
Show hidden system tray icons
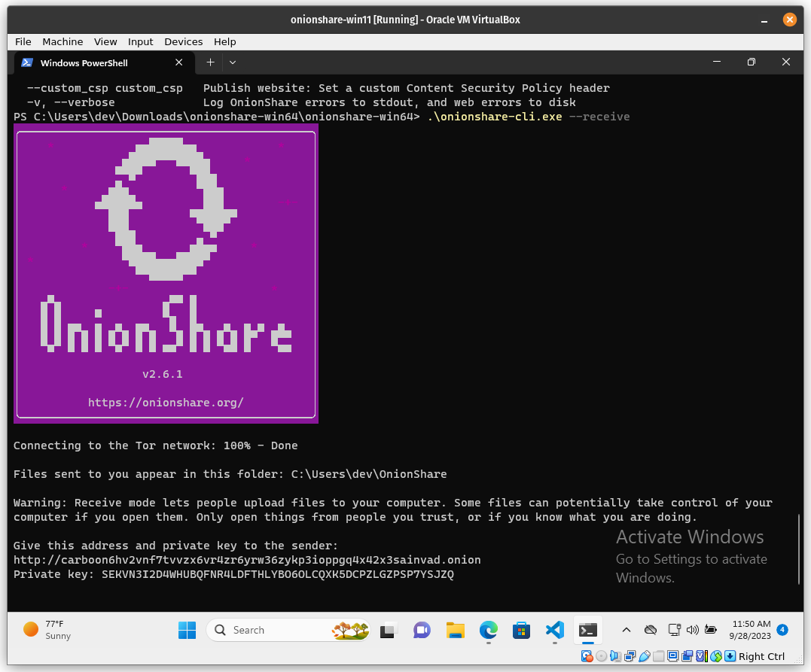coord(627,630)
